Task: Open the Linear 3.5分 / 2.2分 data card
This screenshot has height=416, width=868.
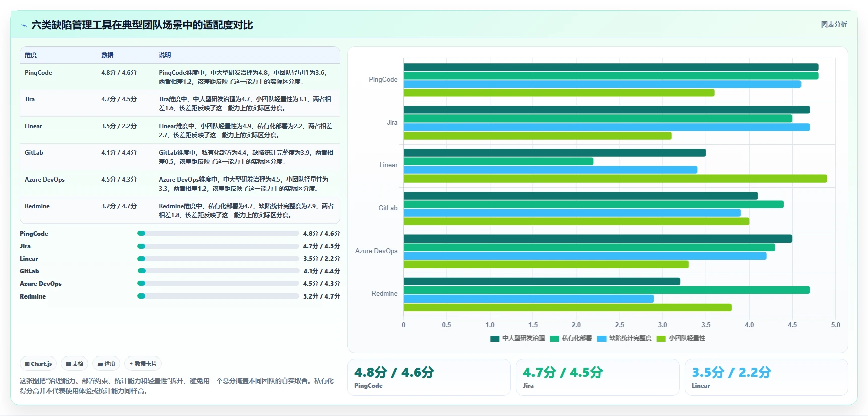Action: 766,377
